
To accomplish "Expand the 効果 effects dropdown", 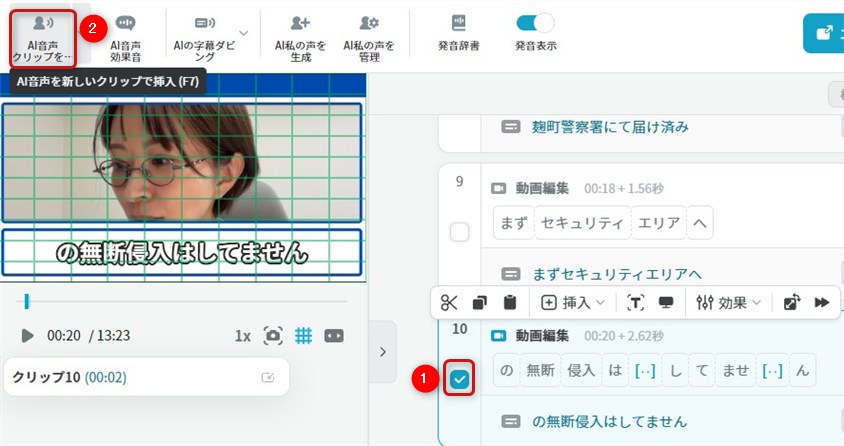I will pyautogui.click(x=730, y=302).
